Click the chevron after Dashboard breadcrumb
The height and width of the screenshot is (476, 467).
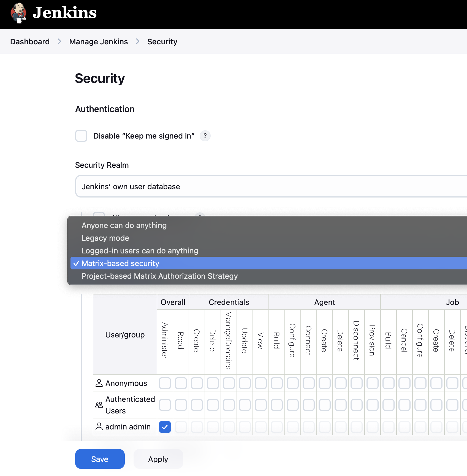pyautogui.click(x=59, y=42)
